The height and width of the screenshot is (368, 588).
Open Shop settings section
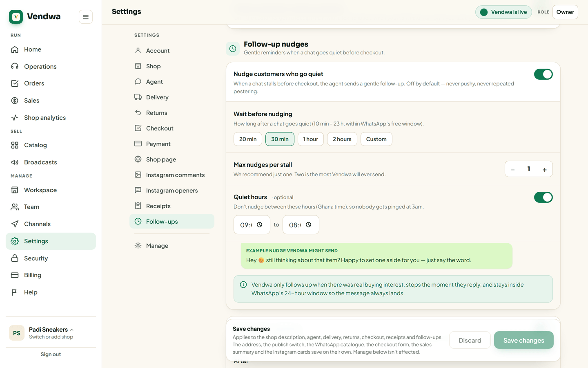(172, 66)
